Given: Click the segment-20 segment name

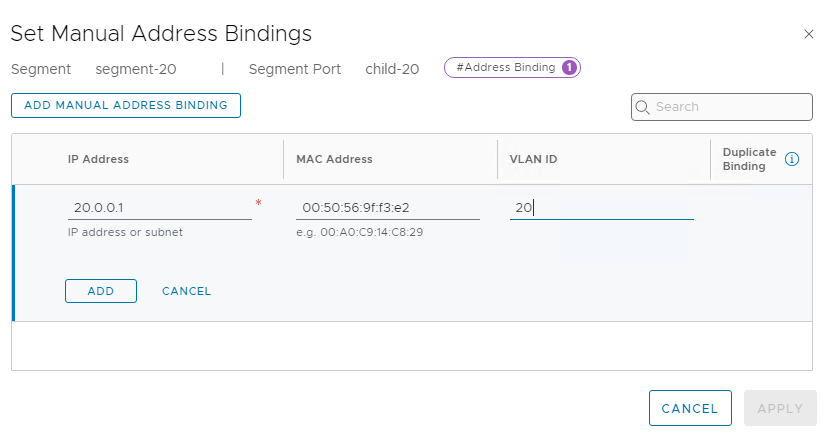Looking at the screenshot, I should coord(136,69).
